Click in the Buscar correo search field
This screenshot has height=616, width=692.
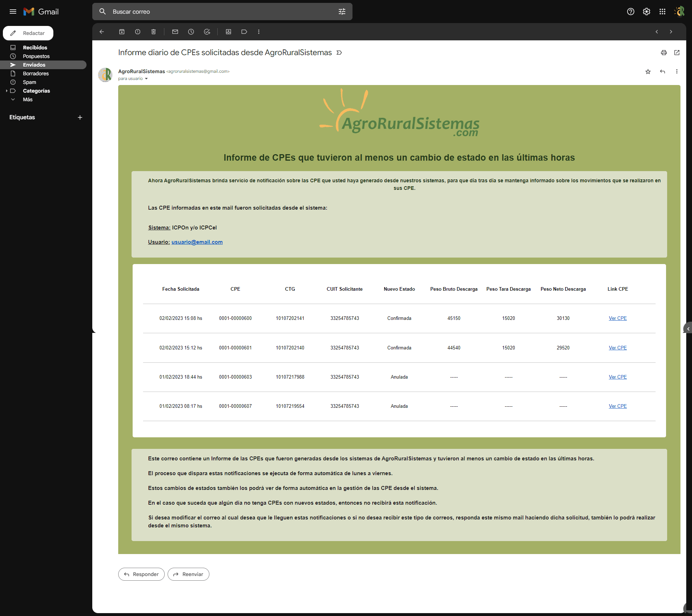pyautogui.click(x=222, y=12)
